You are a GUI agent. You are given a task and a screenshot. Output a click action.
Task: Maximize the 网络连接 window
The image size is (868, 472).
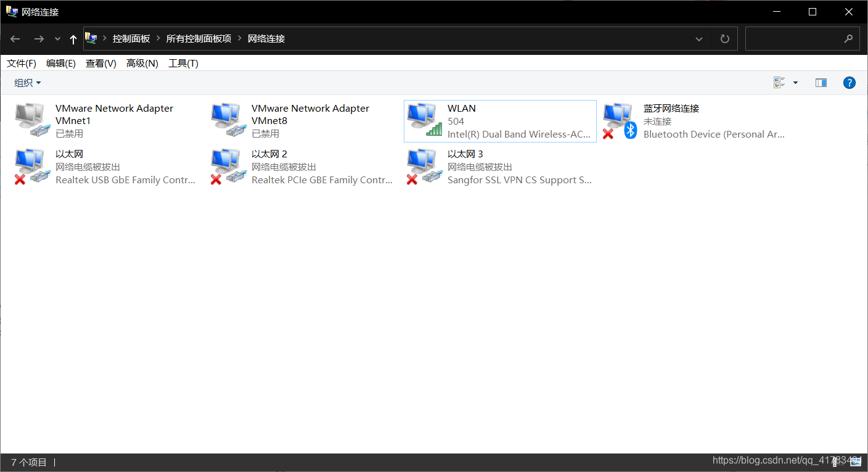coord(813,12)
